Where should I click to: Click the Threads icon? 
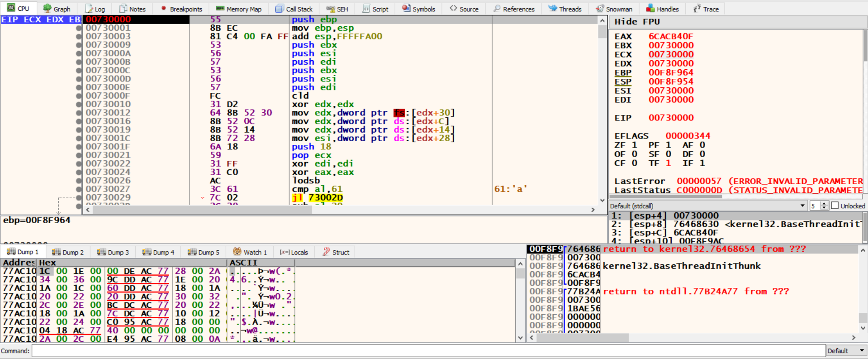point(552,8)
